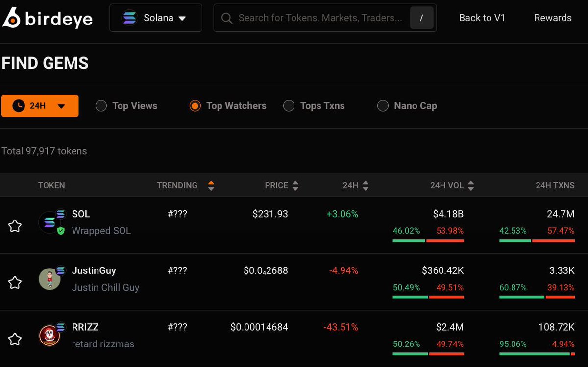Select the Nano Cap radio option
This screenshot has width=588, height=367.
pos(407,106)
